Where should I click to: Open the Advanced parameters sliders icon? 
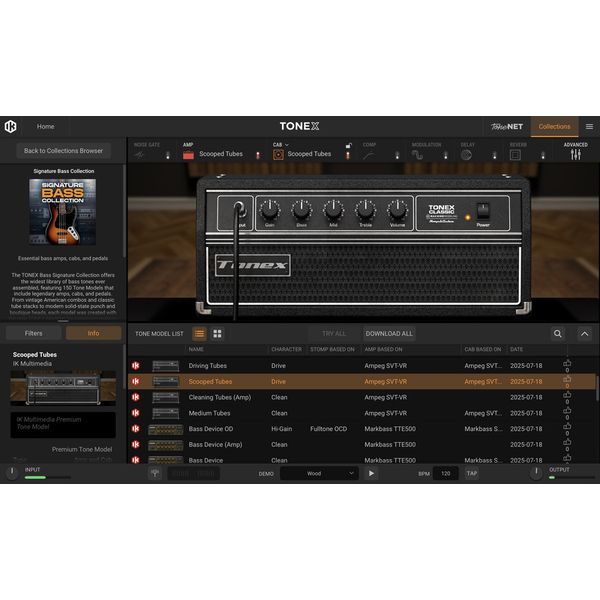(x=576, y=155)
